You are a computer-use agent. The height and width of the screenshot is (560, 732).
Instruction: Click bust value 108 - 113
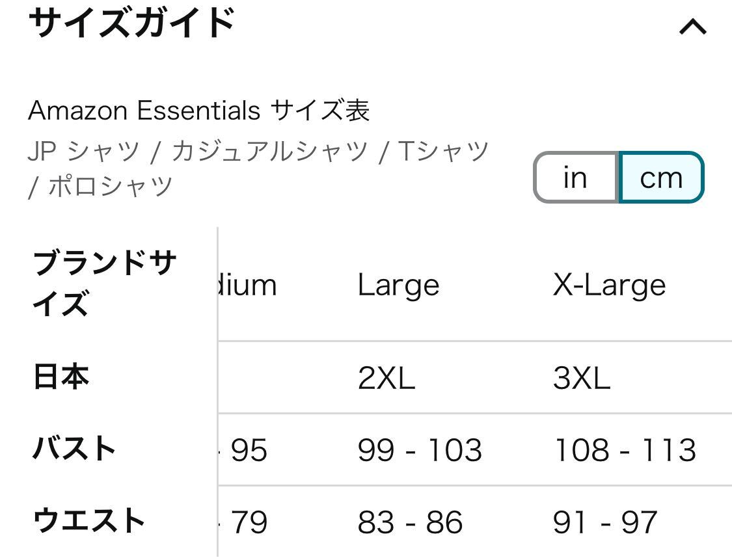(x=625, y=450)
